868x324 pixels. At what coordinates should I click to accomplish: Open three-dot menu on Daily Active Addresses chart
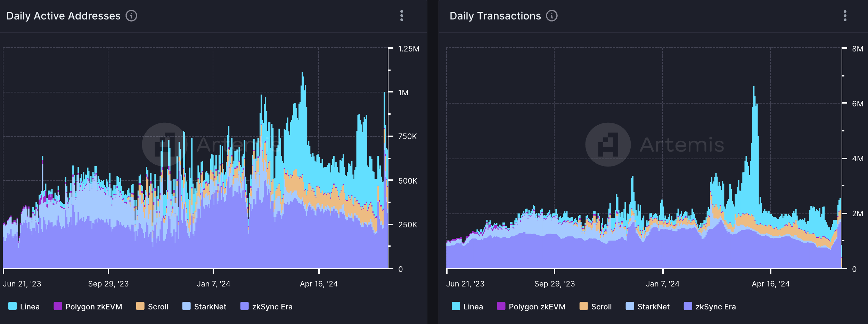click(x=402, y=16)
